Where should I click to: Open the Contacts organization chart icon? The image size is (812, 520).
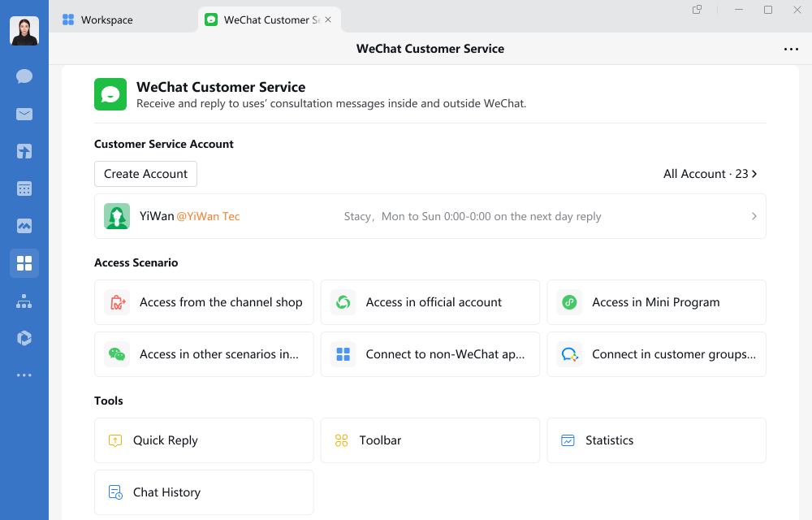point(24,301)
